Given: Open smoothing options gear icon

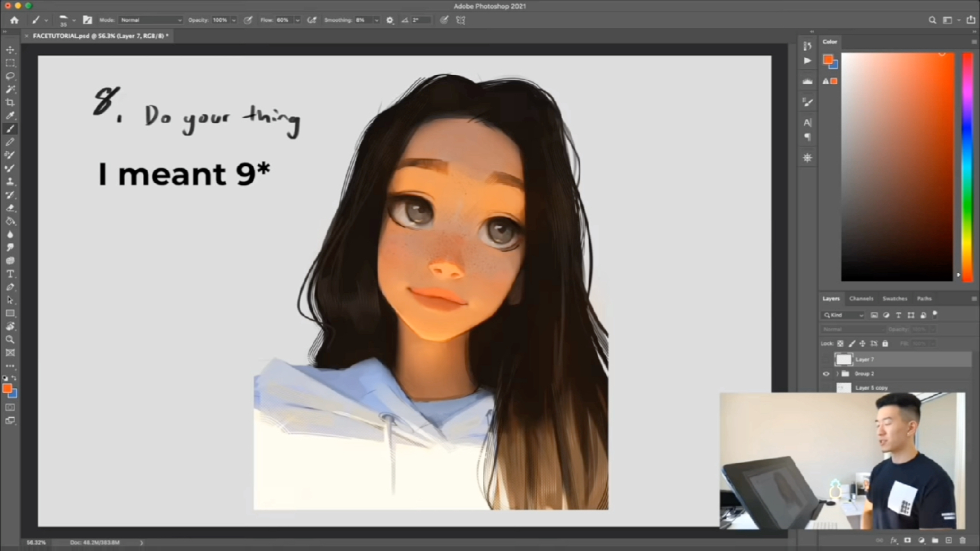Looking at the screenshot, I should [390, 20].
